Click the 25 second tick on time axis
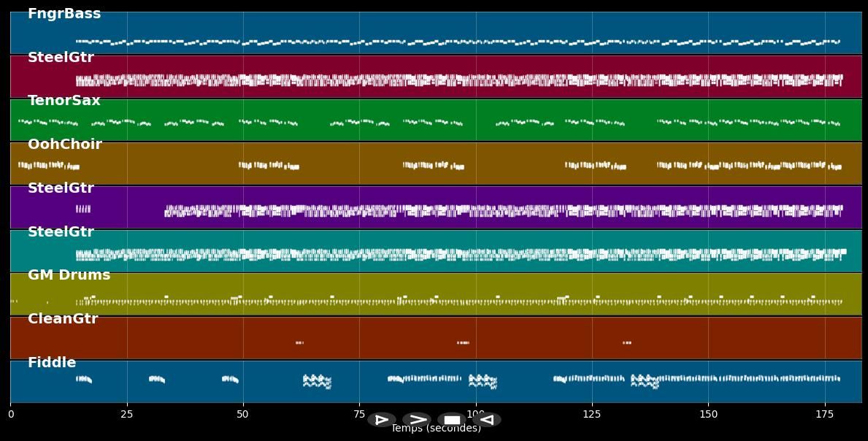868x441 pixels. coord(127,414)
